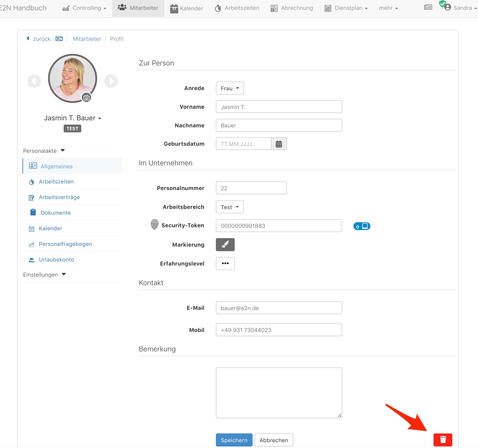This screenshot has width=478, height=448.
Task: Click the Urlaubskonto beach icon
Action: (x=31, y=260)
